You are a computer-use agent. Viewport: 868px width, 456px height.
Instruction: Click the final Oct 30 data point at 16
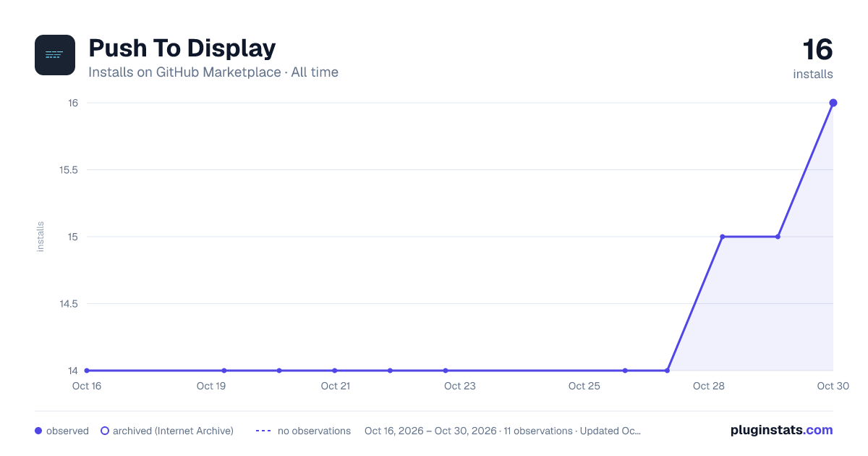(833, 103)
